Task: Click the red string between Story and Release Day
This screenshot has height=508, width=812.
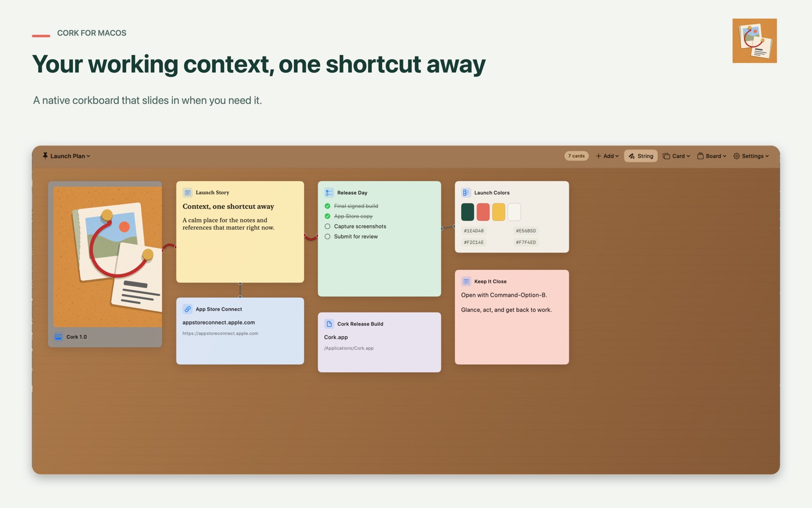Action: [311, 237]
